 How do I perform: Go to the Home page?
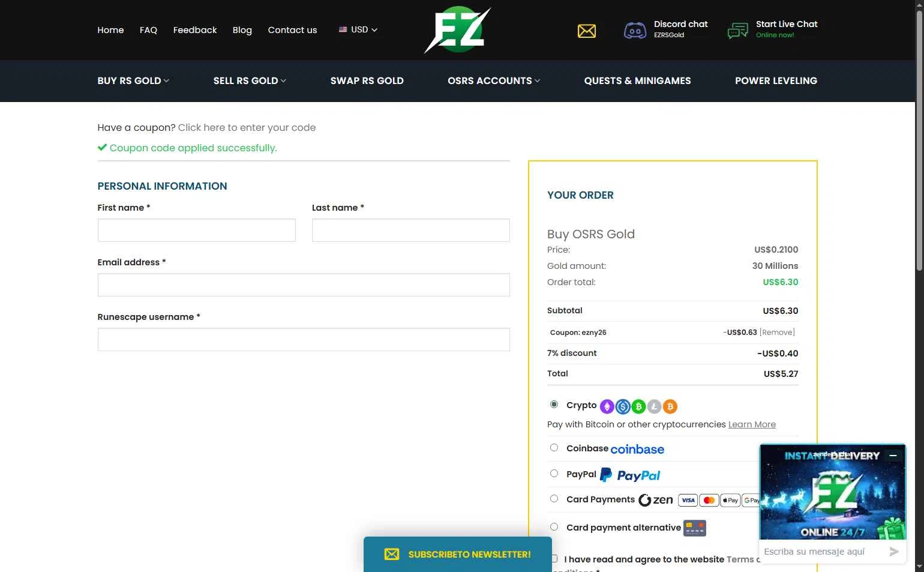pos(110,30)
